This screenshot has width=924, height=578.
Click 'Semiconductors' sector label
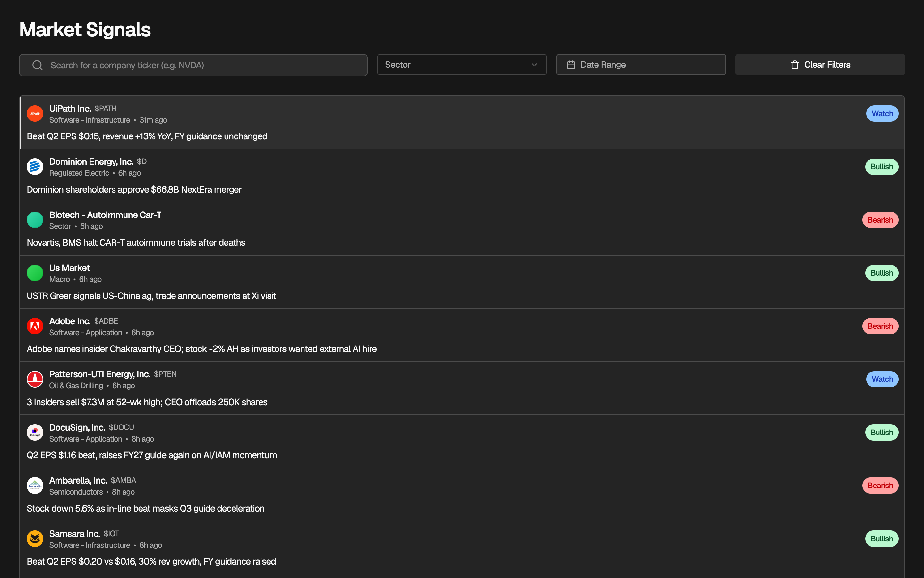tap(76, 492)
